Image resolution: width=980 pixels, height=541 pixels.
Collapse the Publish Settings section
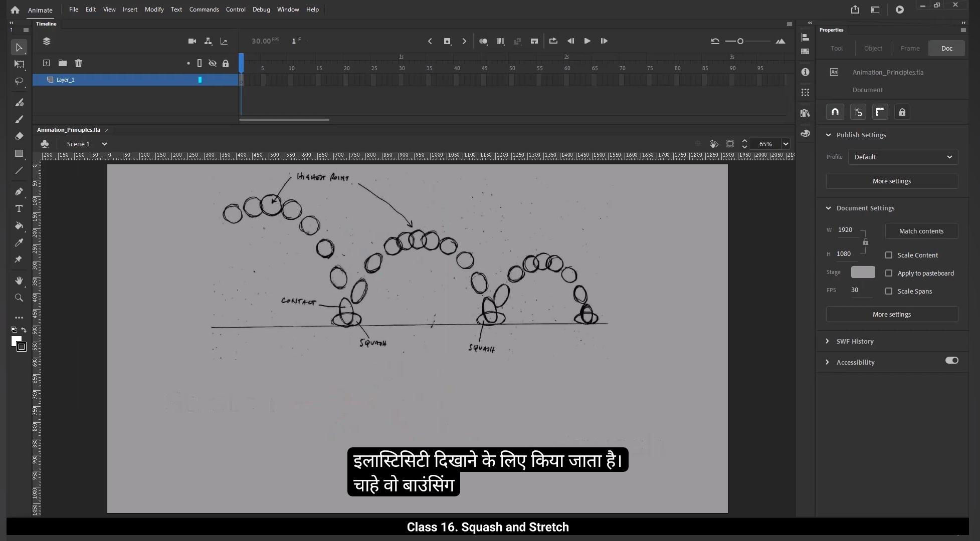click(828, 135)
